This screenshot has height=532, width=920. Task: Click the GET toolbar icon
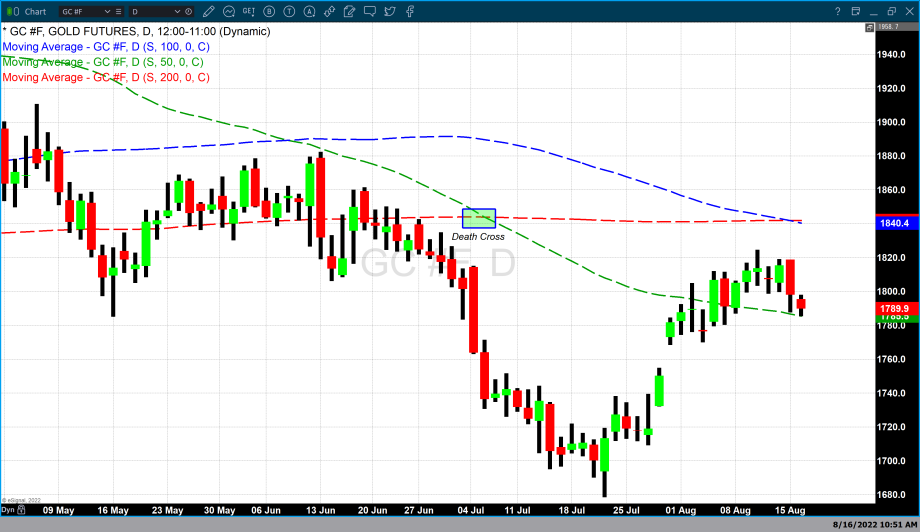[248, 11]
